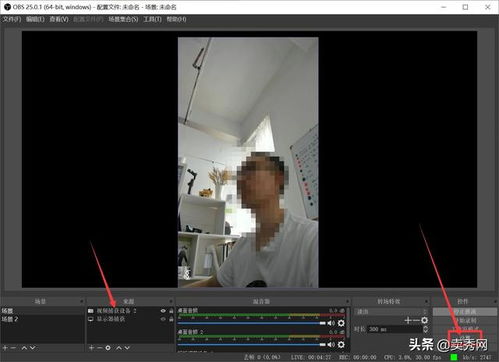Select the 场景 row in the Scenes list
Image resolution: width=499 pixels, height=362 pixels.
coord(42,311)
